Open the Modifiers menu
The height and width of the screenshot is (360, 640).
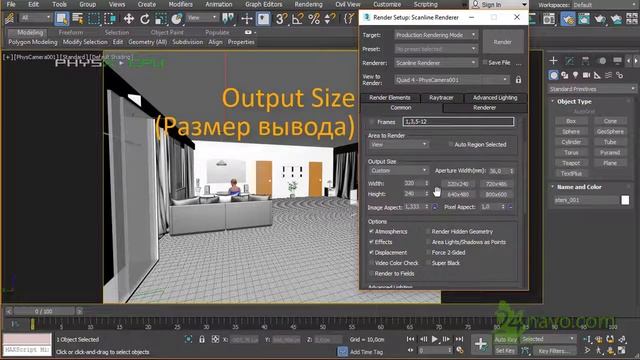(x=180, y=4)
